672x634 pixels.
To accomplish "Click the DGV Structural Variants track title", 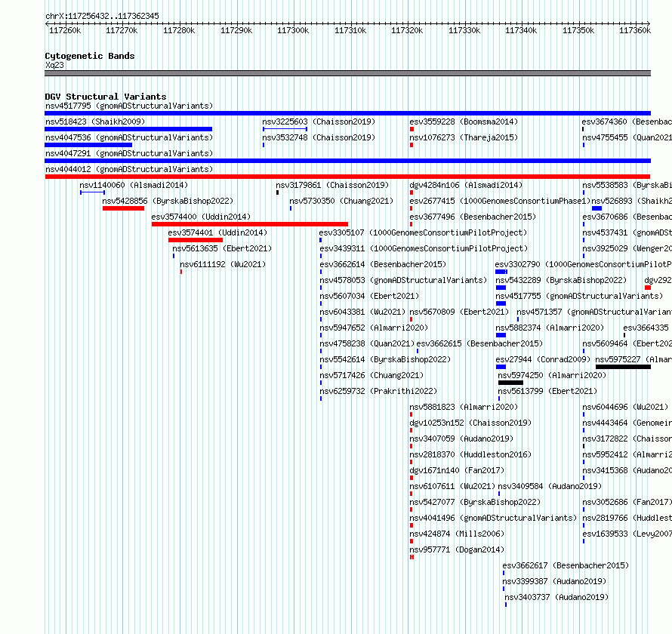I will (x=106, y=97).
